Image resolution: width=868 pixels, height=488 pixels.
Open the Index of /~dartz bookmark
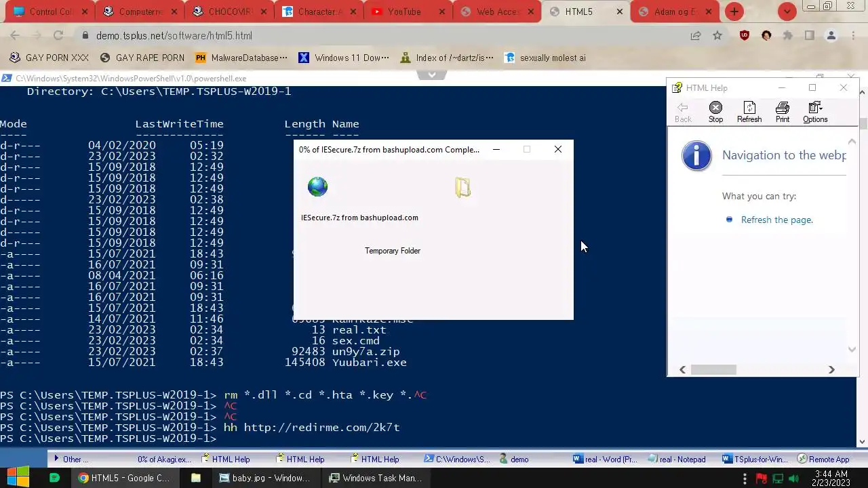[x=447, y=58]
